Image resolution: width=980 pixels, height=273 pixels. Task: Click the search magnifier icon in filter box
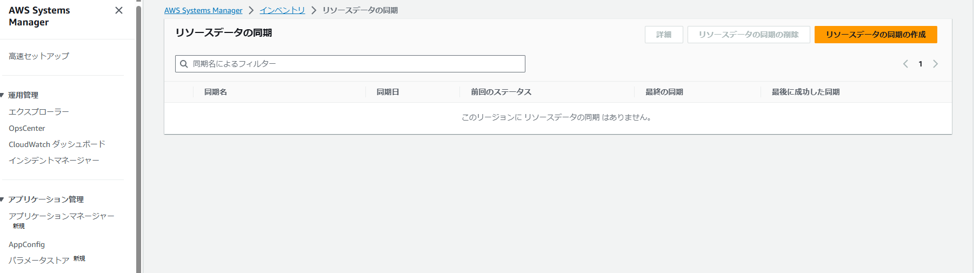click(x=184, y=64)
